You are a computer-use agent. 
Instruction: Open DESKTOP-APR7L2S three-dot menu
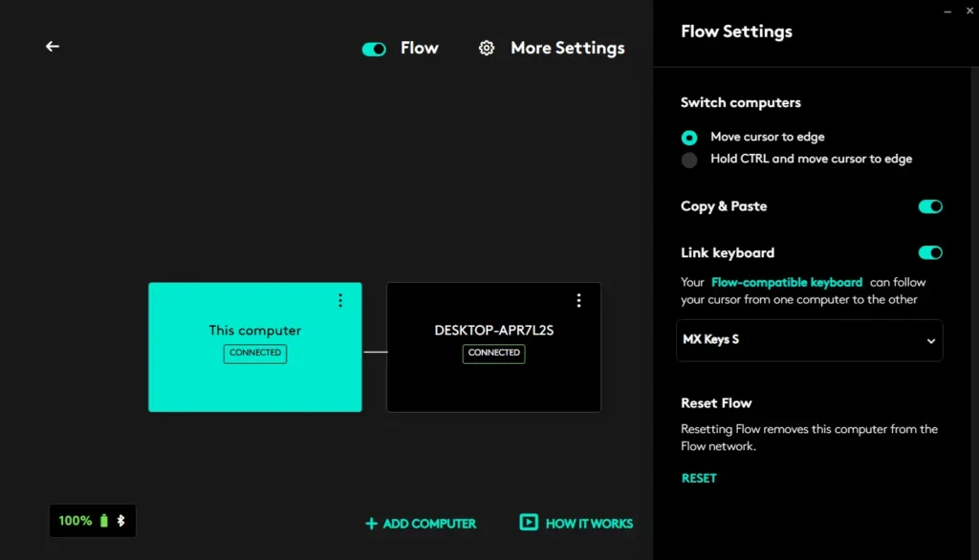578,300
